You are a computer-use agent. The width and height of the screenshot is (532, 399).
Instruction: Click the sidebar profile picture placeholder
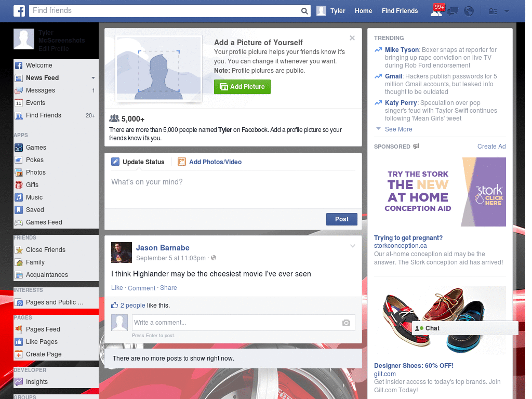(24, 39)
